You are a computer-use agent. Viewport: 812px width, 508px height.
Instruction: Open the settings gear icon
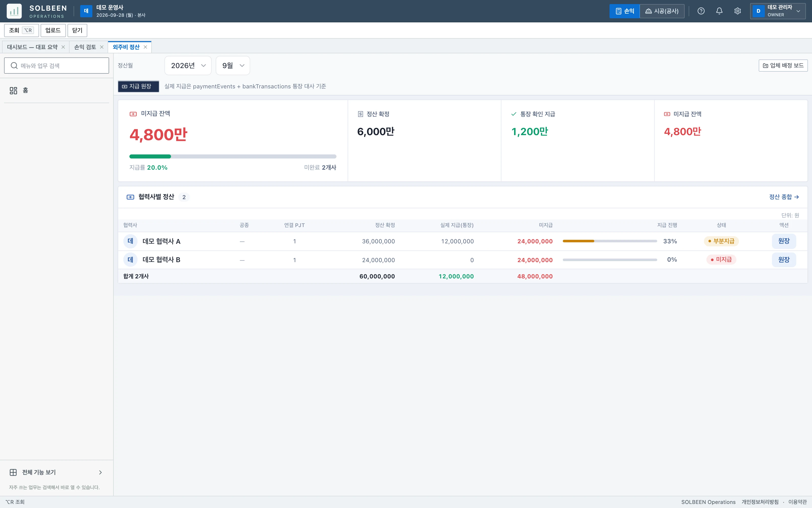(x=737, y=11)
